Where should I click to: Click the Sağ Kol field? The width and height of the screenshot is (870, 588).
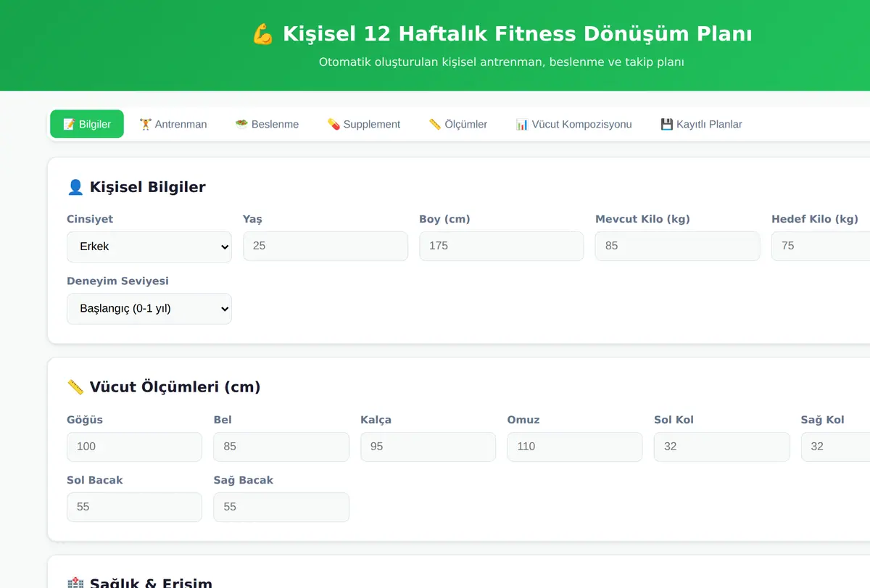pos(835,447)
